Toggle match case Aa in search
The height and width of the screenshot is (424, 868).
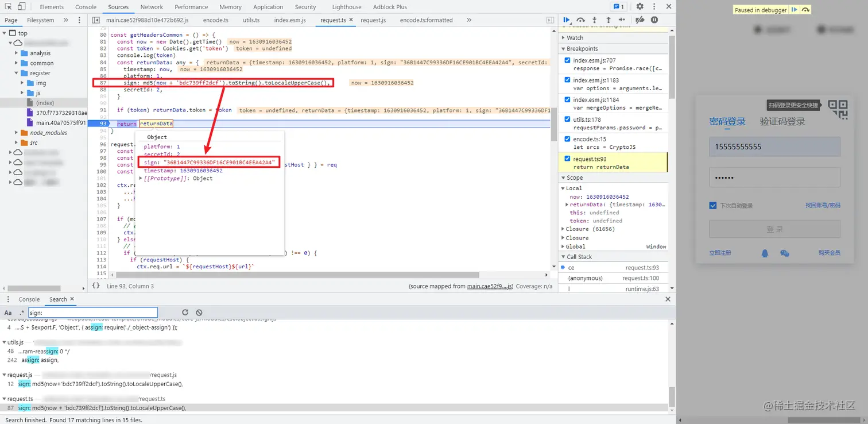[8, 313]
